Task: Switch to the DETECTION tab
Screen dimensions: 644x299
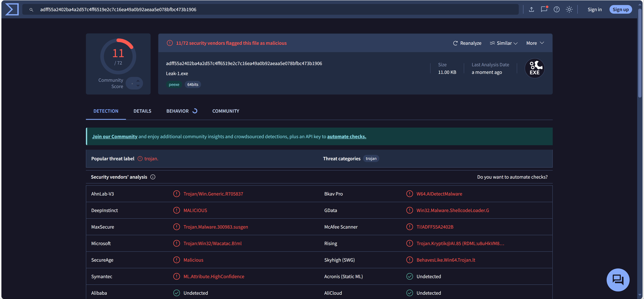Action: click(106, 111)
